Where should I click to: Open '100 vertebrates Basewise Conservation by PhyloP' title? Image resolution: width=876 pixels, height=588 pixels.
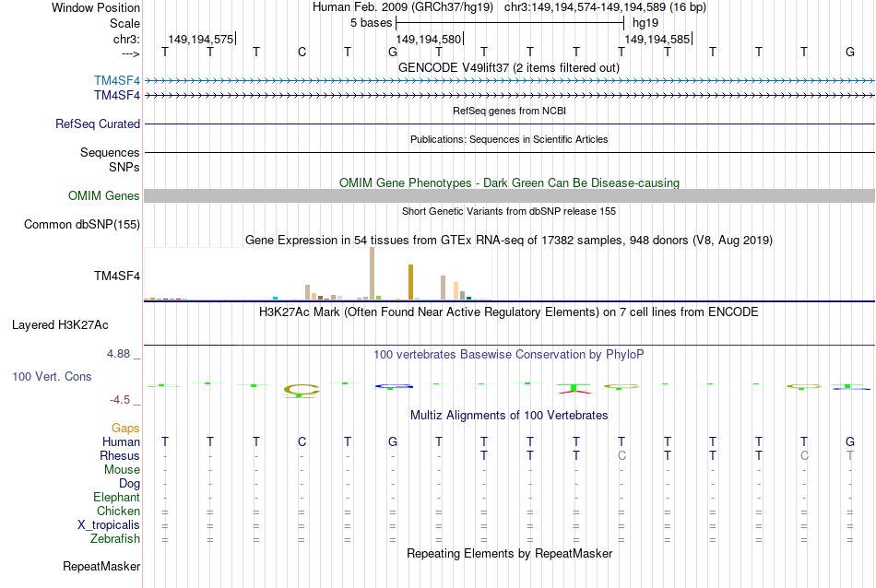click(508, 355)
